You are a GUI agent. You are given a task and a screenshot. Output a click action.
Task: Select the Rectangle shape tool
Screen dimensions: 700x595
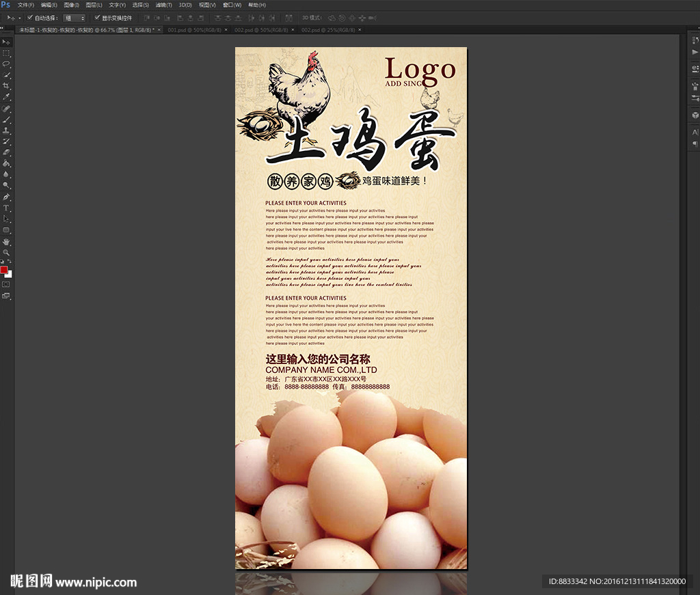pos(6,230)
